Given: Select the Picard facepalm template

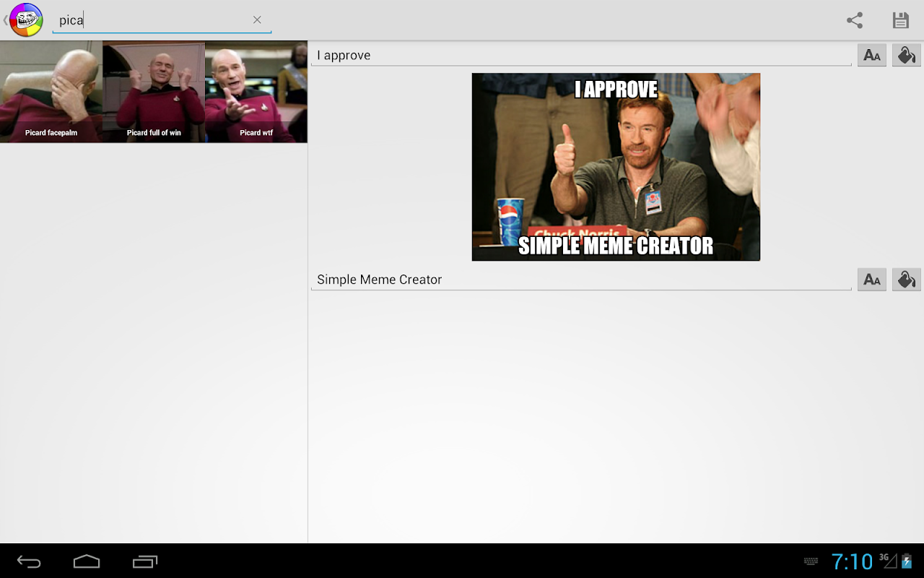Looking at the screenshot, I should coord(51,92).
